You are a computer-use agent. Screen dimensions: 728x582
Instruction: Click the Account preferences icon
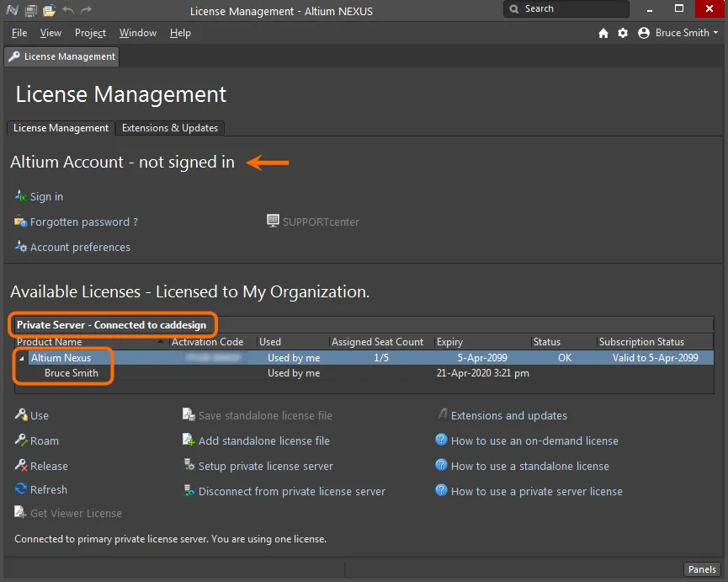[x=21, y=246]
